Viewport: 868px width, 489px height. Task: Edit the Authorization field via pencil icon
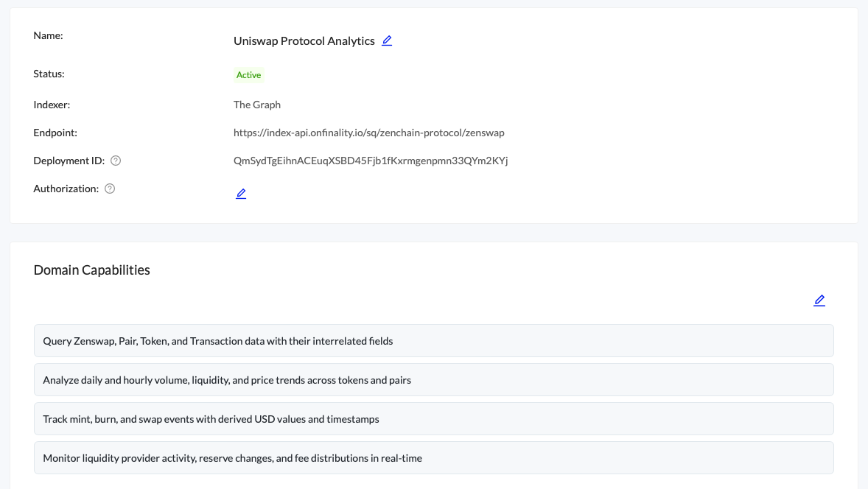(241, 194)
